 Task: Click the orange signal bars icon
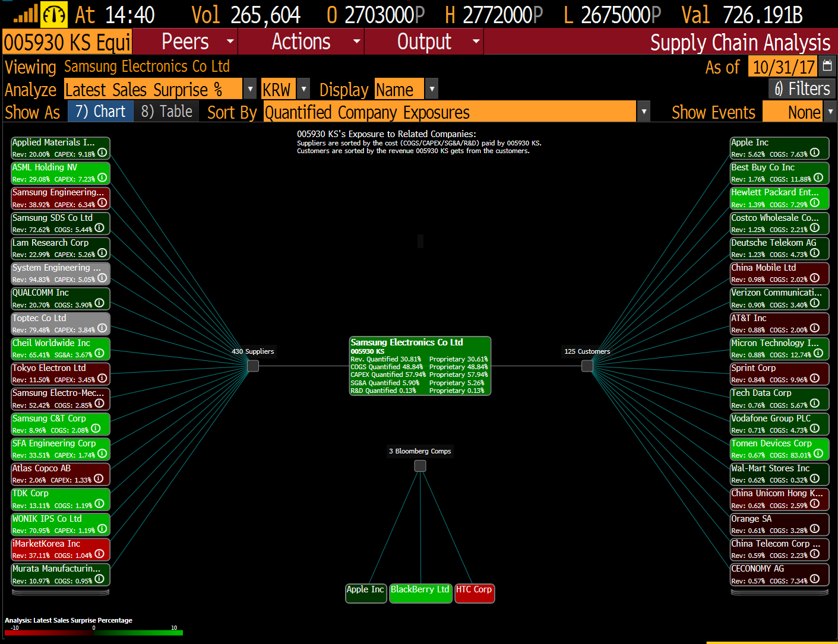point(26,14)
